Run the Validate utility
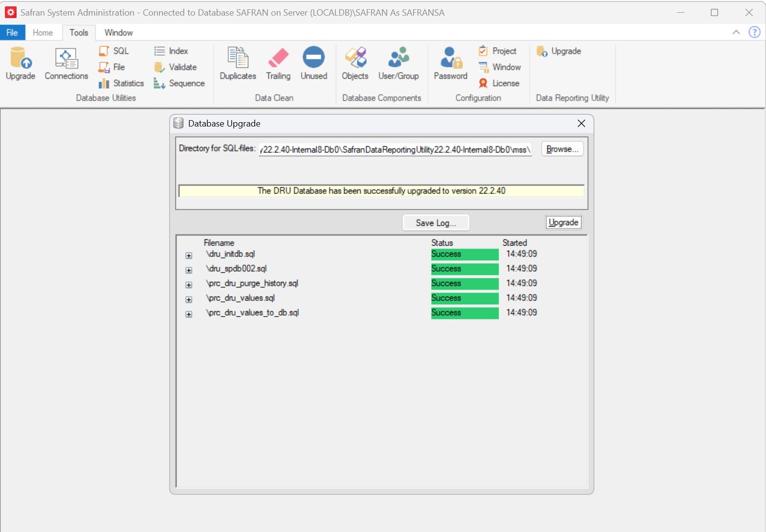Viewport: 766px width, 532px height. [175, 67]
